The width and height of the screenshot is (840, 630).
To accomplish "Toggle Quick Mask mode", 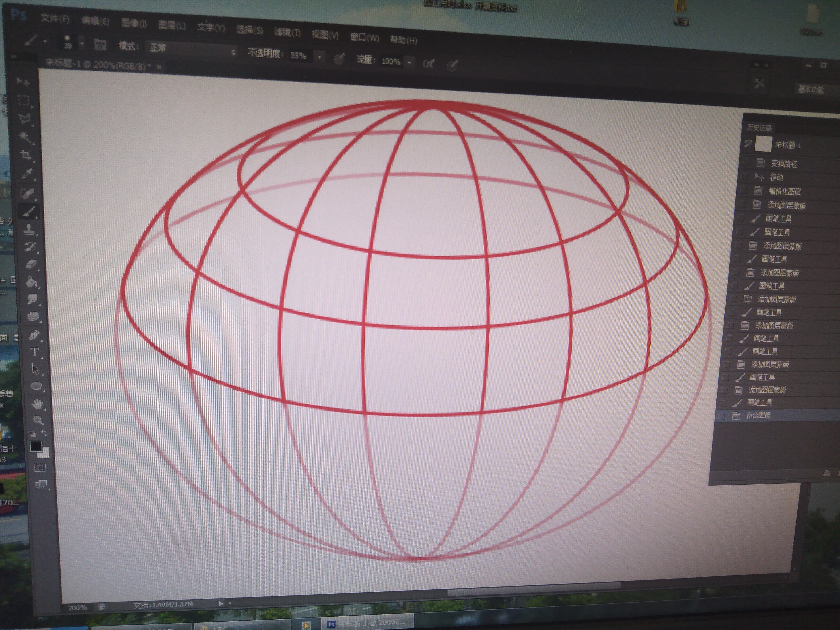I will pos(40,468).
